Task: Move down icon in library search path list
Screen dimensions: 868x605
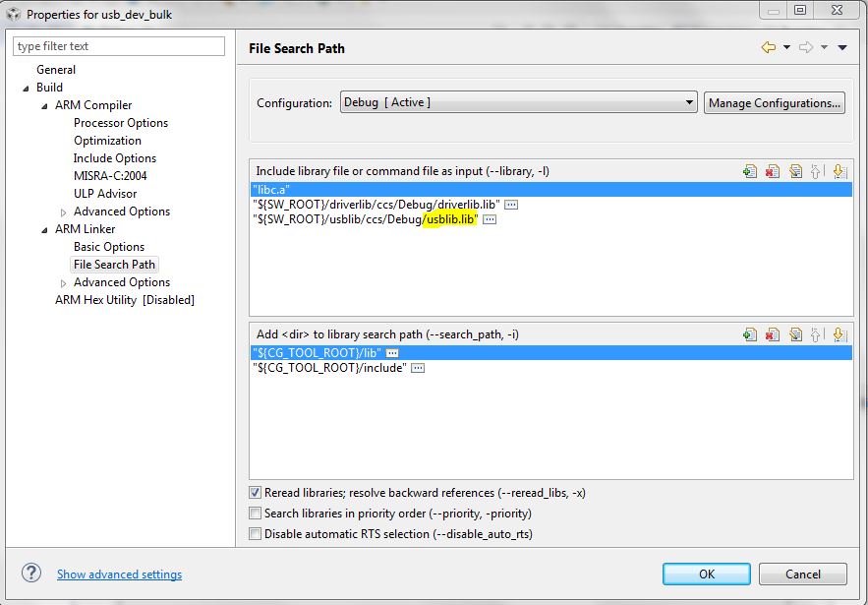Action: click(x=839, y=334)
